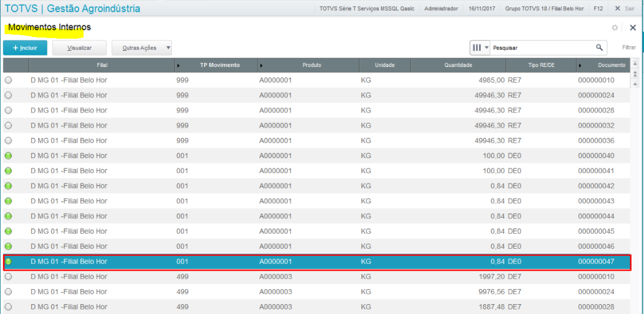This screenshot has height=314, width=644.
Task: Click arrow marker beside TP Movimento header
Action: [178, 65]
